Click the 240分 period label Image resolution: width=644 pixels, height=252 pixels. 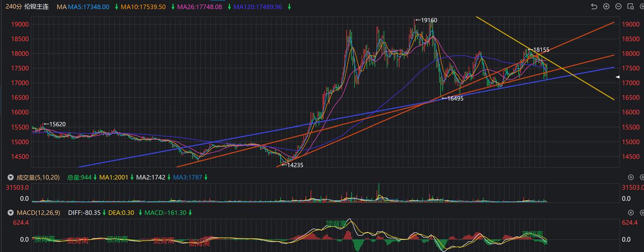[13, 7]
